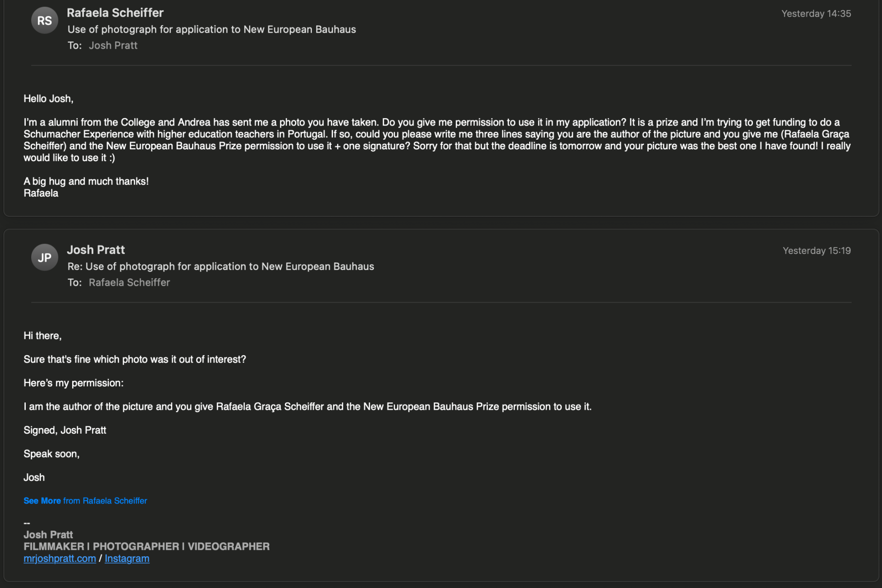Click the reply subject starting with Re:
The image size is (882, 588).
click(220, 266)
